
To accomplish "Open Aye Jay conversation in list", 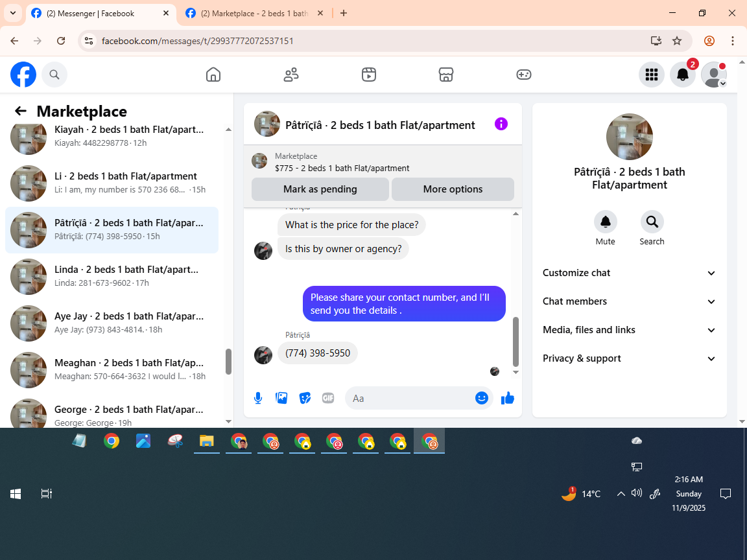I will tap(112, 323).
